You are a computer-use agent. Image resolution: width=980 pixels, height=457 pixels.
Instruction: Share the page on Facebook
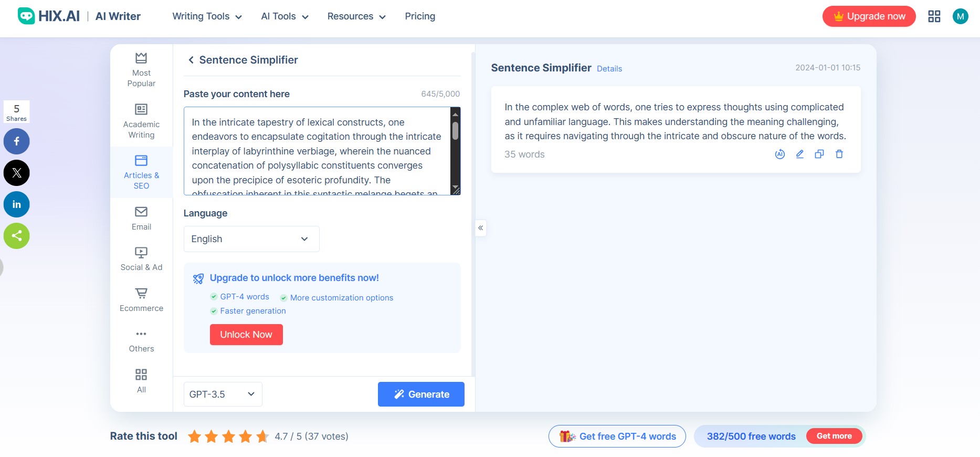16,141
